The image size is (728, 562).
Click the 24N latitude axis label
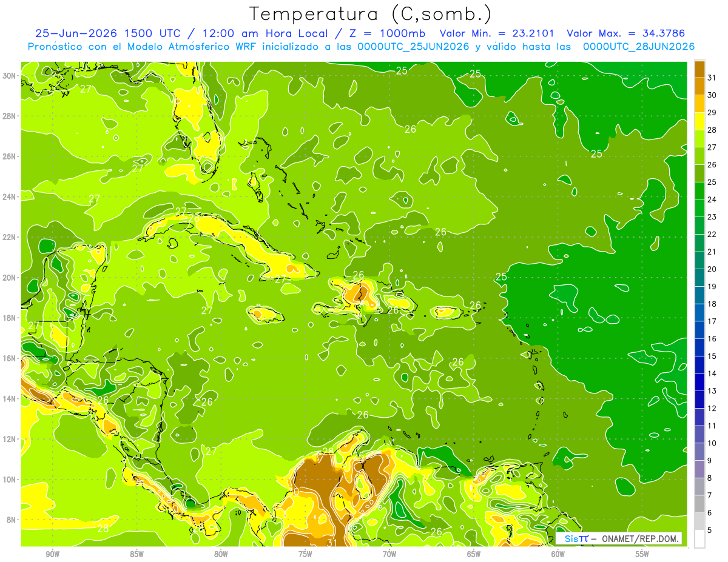(x=9, y=197)
